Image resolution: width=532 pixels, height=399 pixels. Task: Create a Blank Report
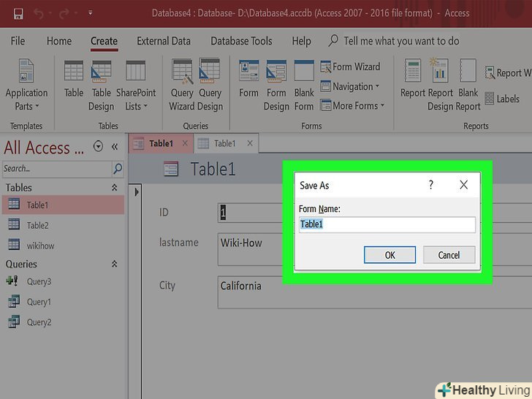point(468,85)
